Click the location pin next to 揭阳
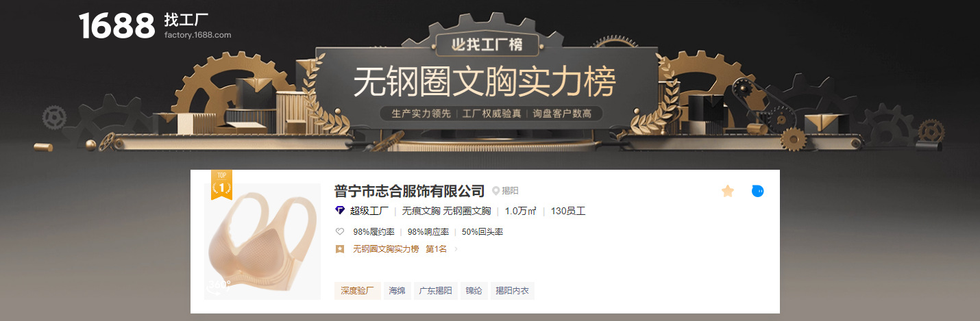Image resolution: width=980 pixels, height=321 pixels. (496, 191)
